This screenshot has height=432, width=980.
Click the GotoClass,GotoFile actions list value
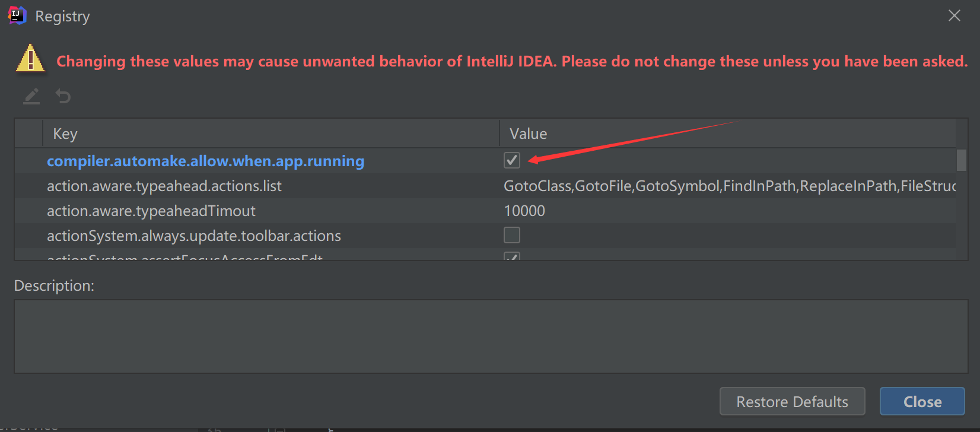click(x=728, y=186)
